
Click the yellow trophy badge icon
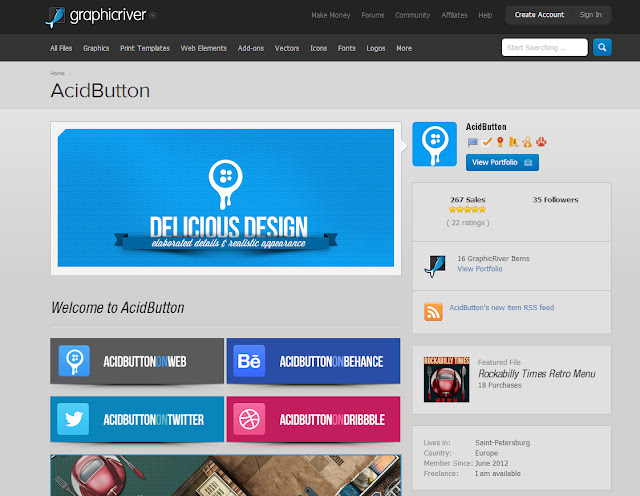point(513,142)
